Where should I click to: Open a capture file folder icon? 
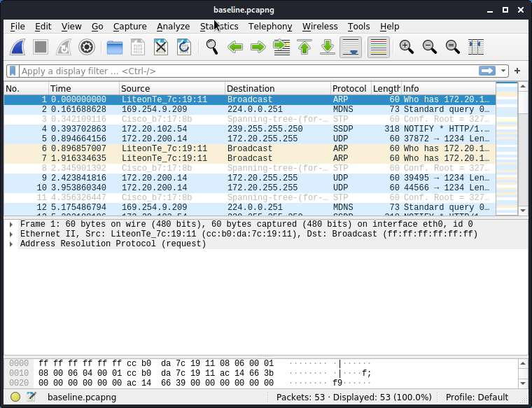(x=115, y=47)
